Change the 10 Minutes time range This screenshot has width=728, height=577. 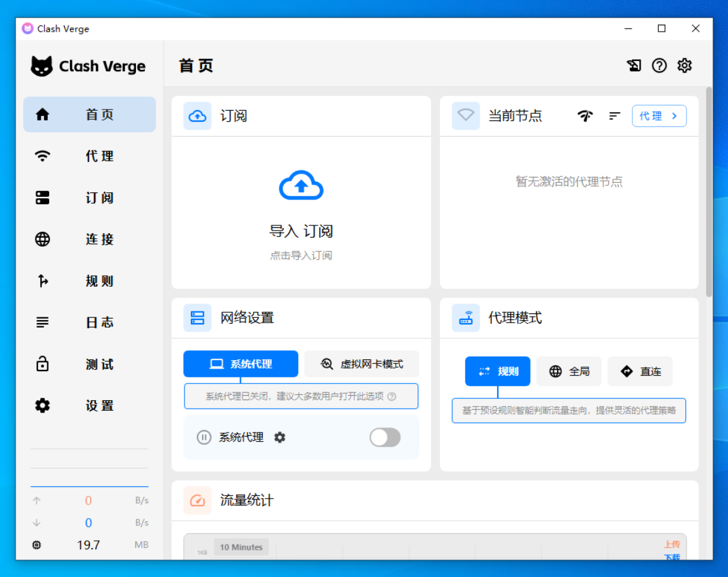click(x=241, y=547)
